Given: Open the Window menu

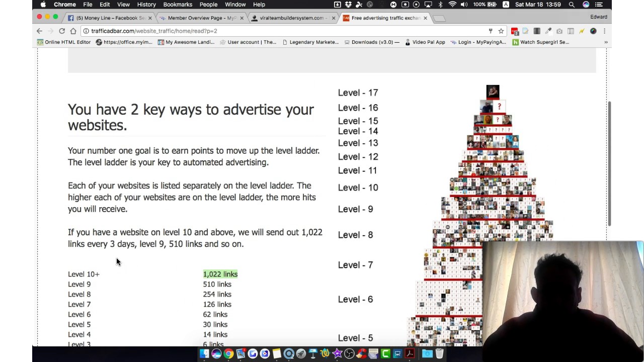Looking at the screenshot, I should (235, 5).
